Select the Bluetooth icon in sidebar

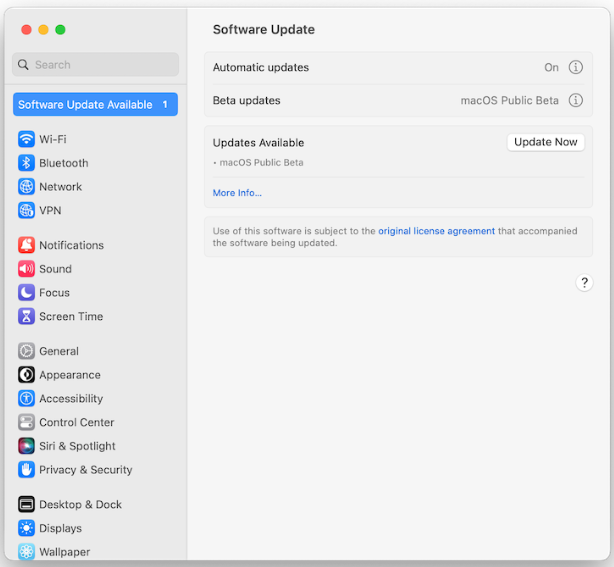pyautogui.click(x=26, y=163)
